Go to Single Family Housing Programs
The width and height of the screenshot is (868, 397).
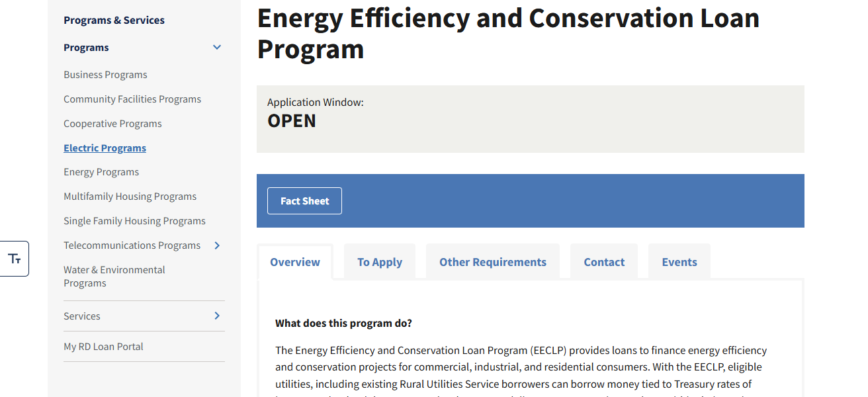pos(134,220)
